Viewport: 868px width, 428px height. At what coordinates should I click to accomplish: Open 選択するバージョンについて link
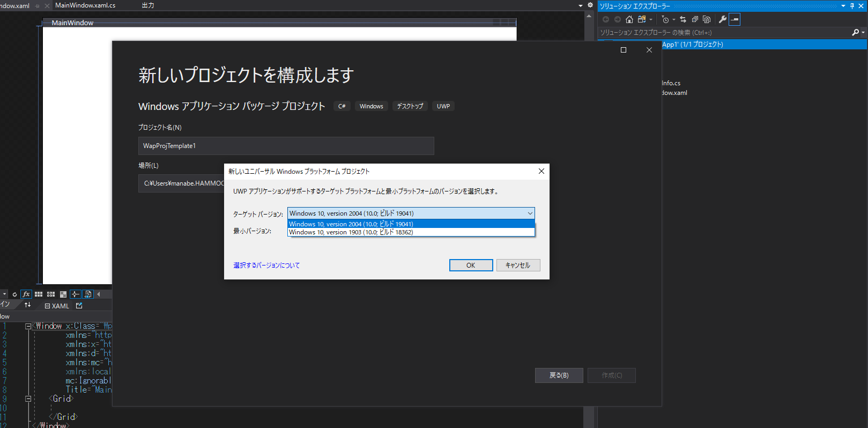coord(266,265)
